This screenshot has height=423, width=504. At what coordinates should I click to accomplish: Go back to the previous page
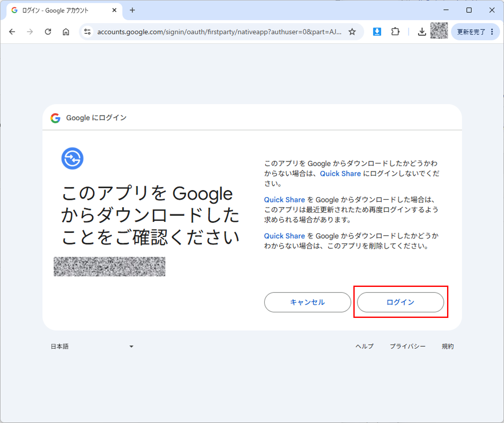[x=12, y=32]
